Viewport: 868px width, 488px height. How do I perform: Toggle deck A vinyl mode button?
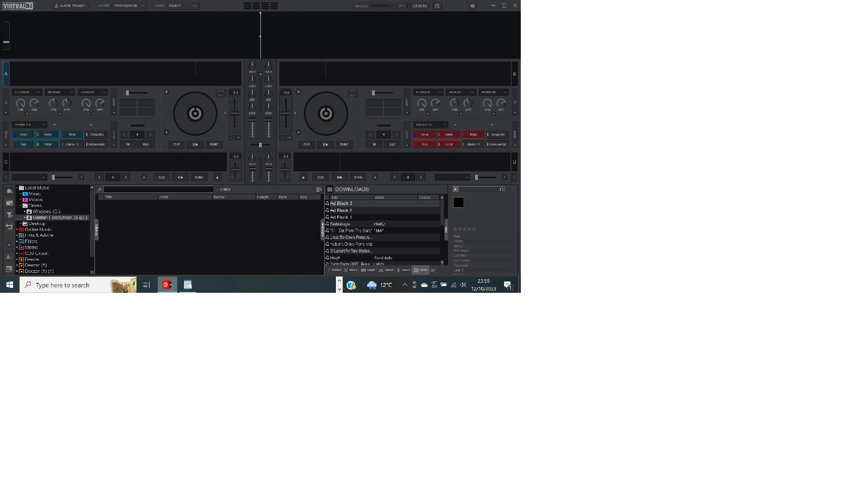tap(221, 91)
